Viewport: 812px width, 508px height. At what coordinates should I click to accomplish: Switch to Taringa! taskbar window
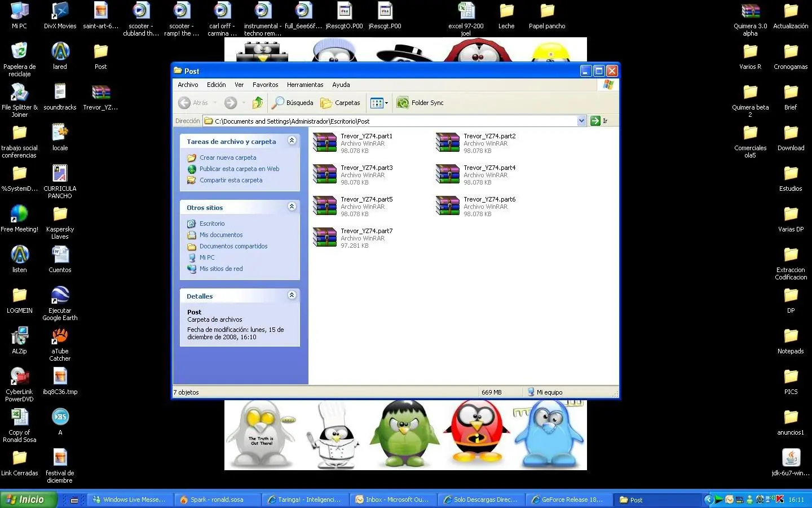(304, 500)
